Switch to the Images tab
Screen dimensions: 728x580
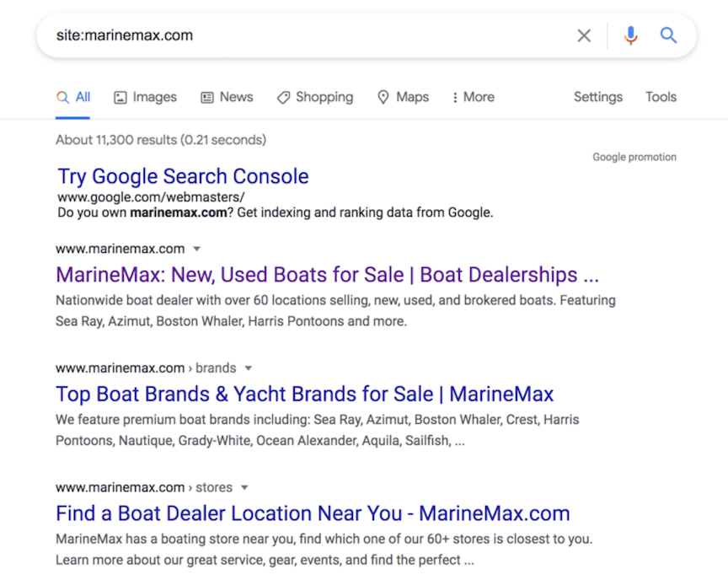click(145, 97)
